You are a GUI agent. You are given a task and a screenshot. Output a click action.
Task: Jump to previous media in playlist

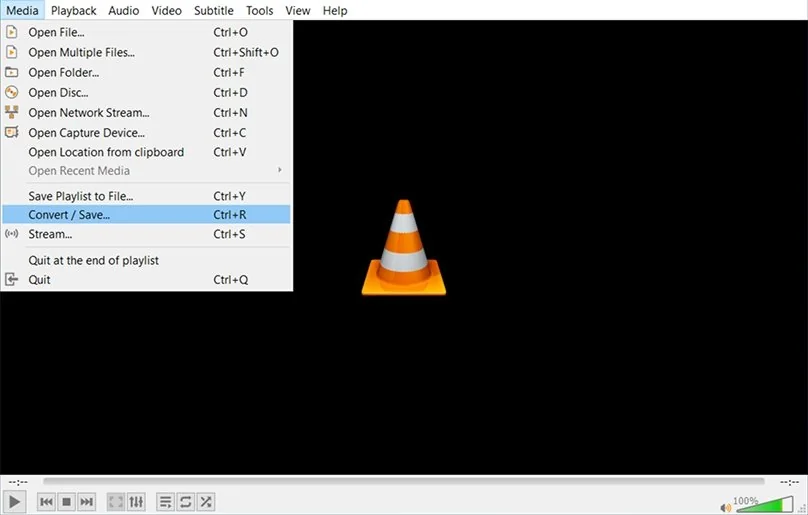coord(46,502)
